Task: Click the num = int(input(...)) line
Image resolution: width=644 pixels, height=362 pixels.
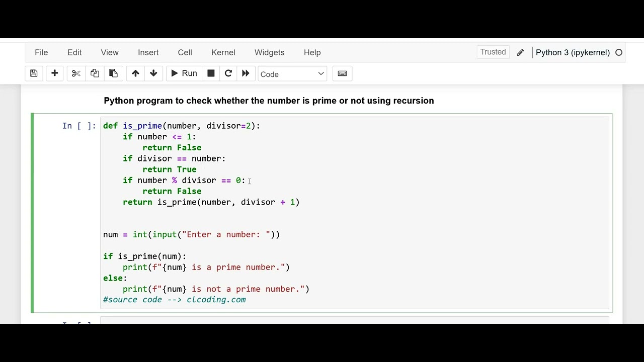Action: [x=192, y=234]
